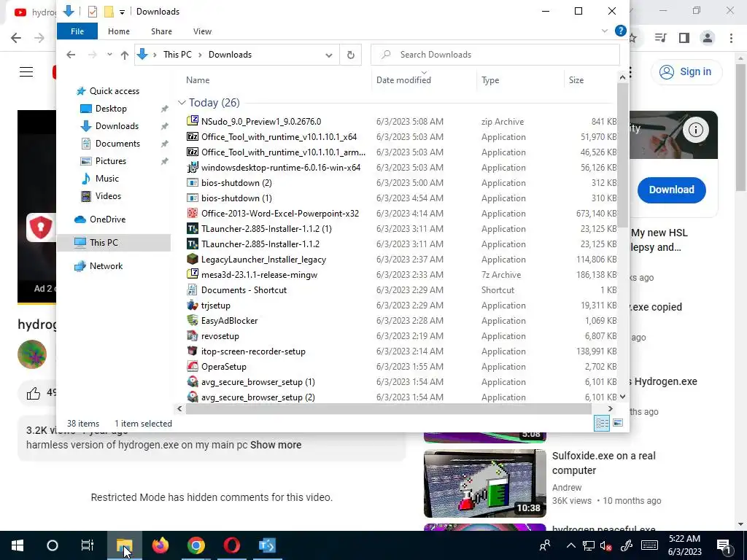Open the Home ribbon tab
This screenshot has width=747, height=560.
[x=119, y=31]
